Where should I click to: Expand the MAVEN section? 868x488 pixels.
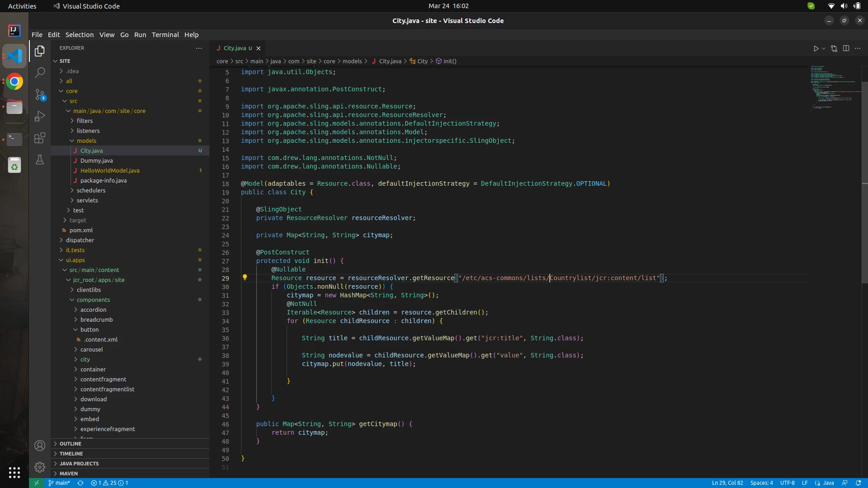click(69, 474)
